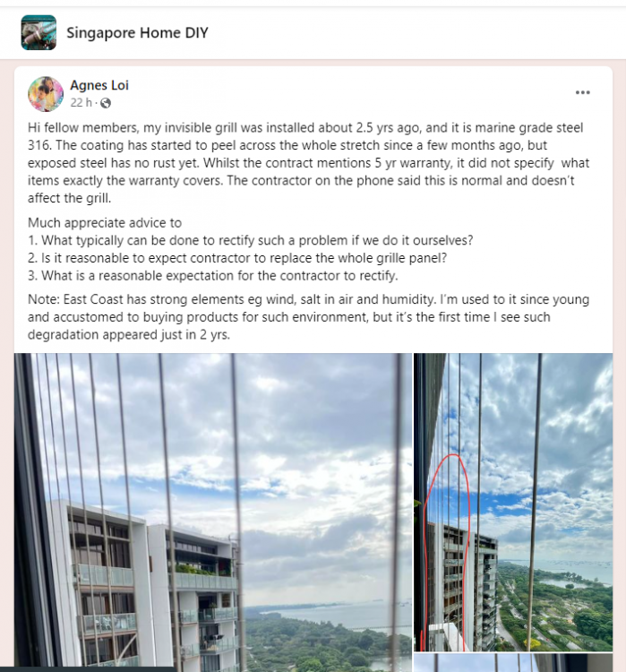The image size is (626, 672).
Task: Open the right photo with red outline
Action: tap(513, 502)
